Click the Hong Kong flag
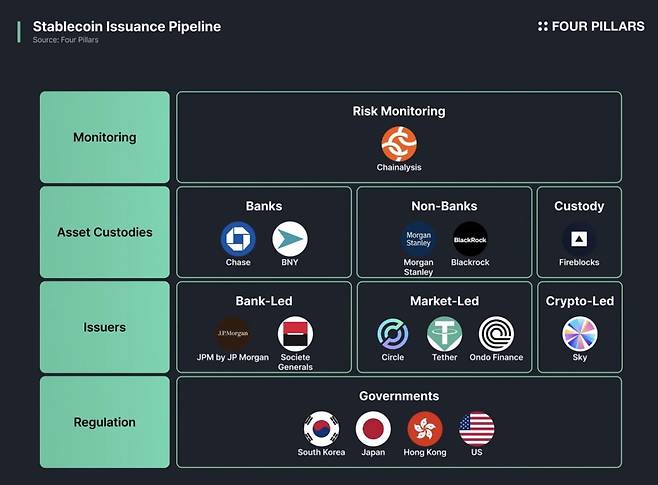This screenshot has height=485, width=658. click(x=424, y=429)
